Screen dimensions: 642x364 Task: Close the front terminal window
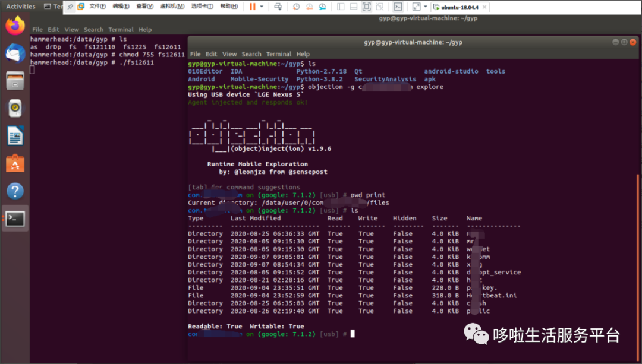click(633, 42)
